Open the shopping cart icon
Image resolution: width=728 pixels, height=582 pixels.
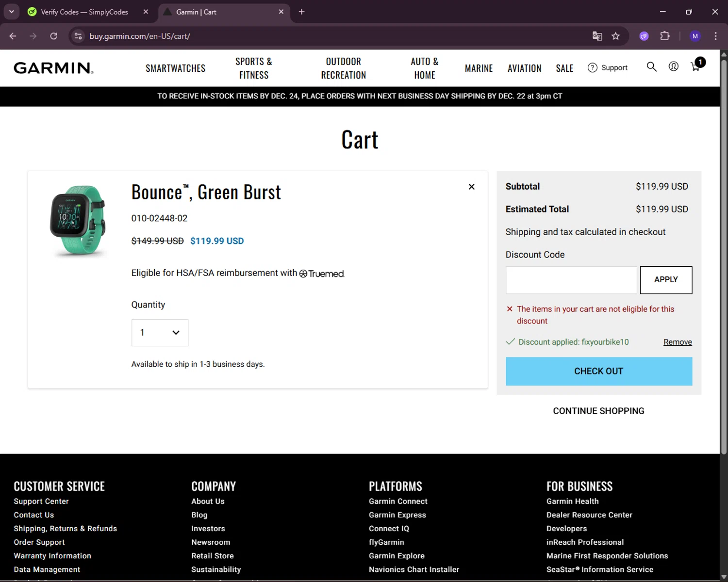695,67
